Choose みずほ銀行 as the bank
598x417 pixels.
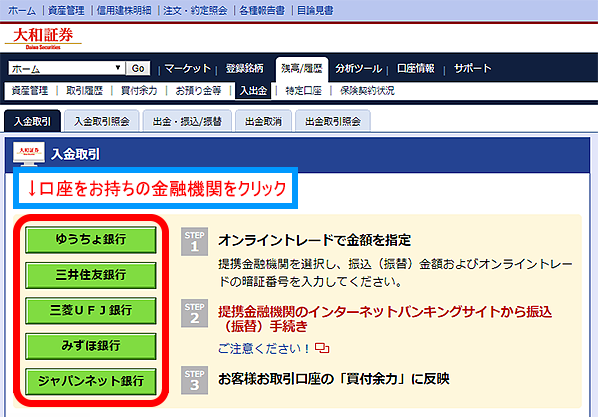click(x=91, y=346)
